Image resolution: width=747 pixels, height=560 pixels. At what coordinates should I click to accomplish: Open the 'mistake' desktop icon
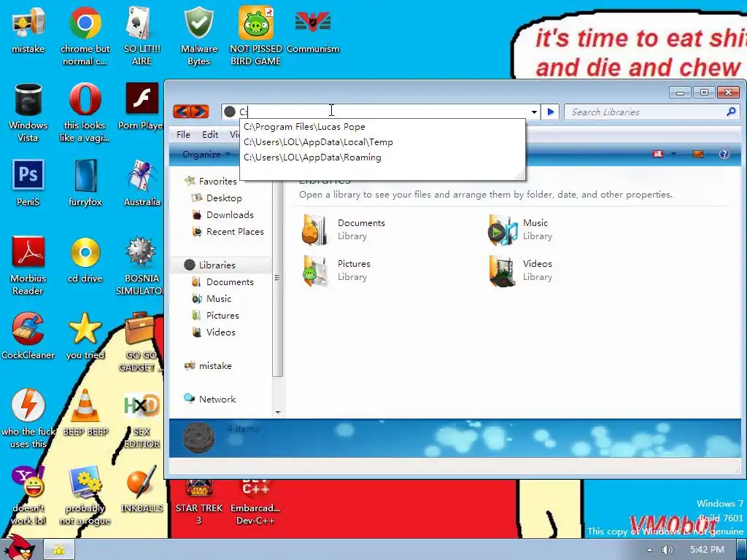pyautogui.click(x=28, y=30)
